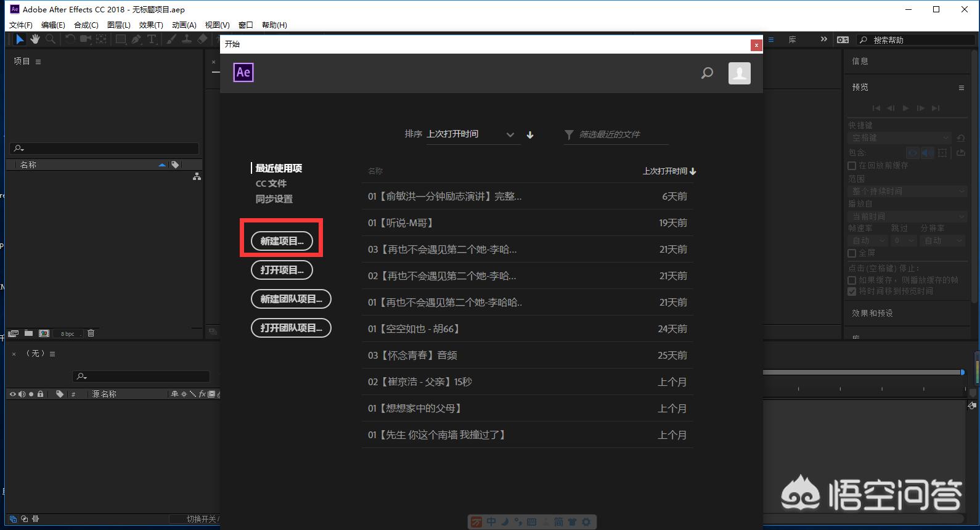The height and width of the screenshot is (530, 980).
Task: Open the skip frames 0 dropdown
Action: tap(904, 241)
